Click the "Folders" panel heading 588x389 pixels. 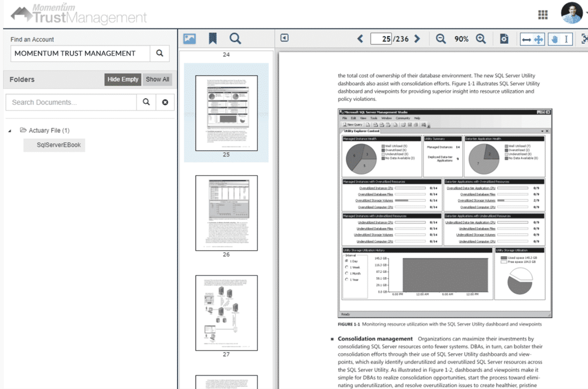(x=22, y=79)
